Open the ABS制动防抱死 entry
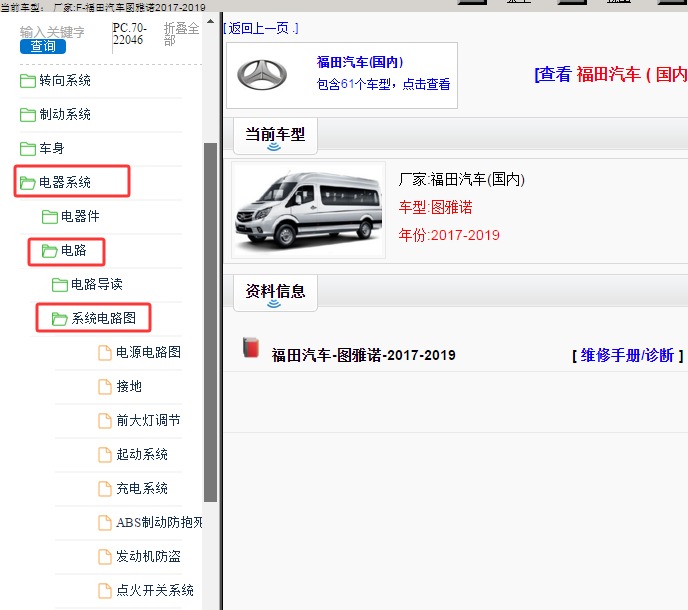 tap(159, 522)
